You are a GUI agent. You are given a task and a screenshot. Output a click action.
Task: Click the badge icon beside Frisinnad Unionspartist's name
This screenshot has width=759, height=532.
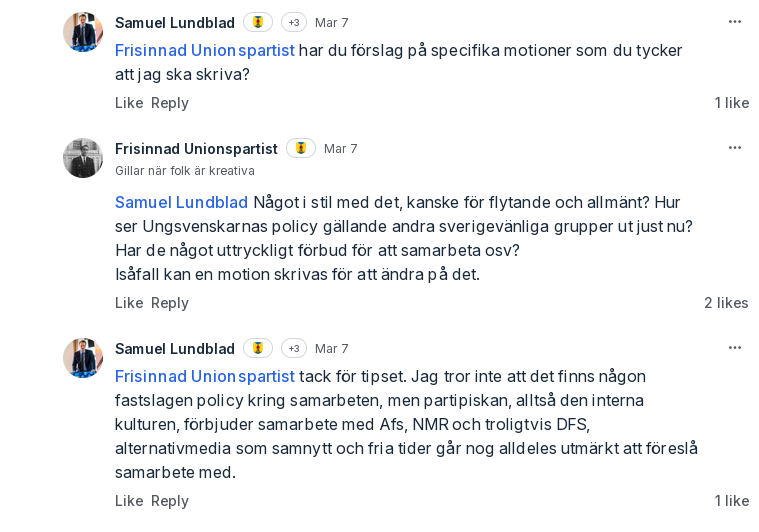301,148
